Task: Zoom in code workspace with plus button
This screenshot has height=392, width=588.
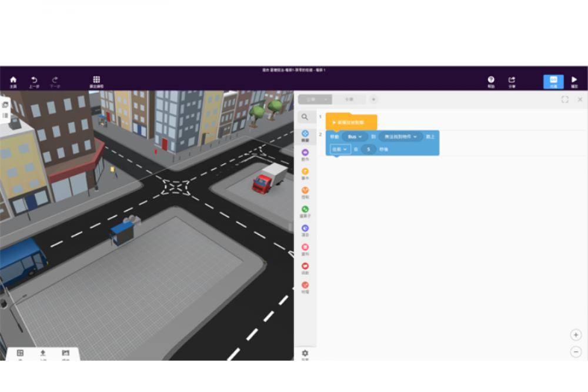Action: [x=576, y=334]
